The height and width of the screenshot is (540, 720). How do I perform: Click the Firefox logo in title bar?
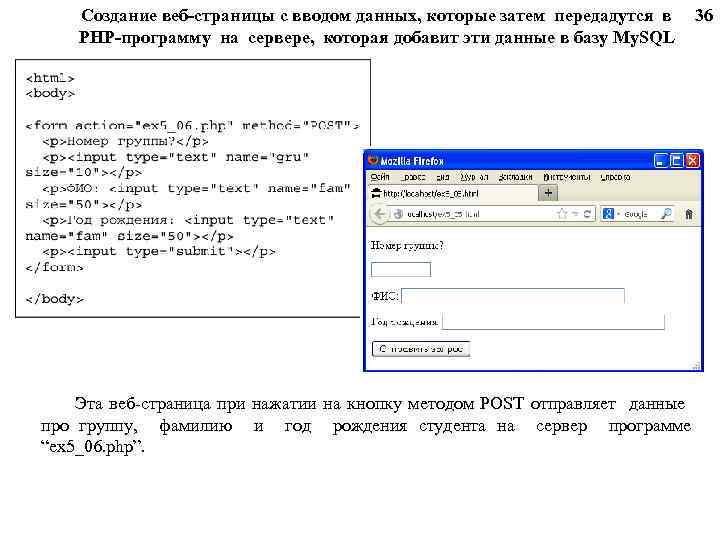pos(373,161)
